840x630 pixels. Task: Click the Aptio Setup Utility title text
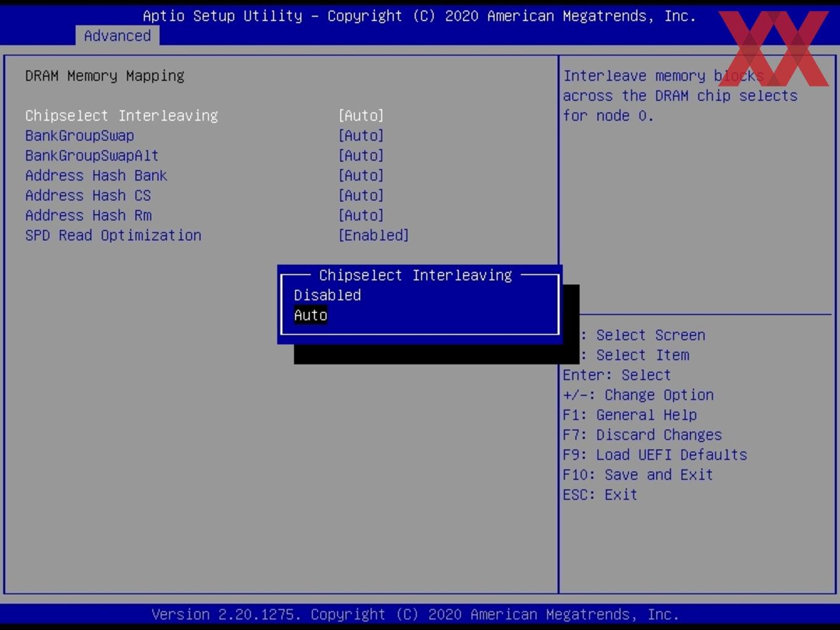[419, 16]
